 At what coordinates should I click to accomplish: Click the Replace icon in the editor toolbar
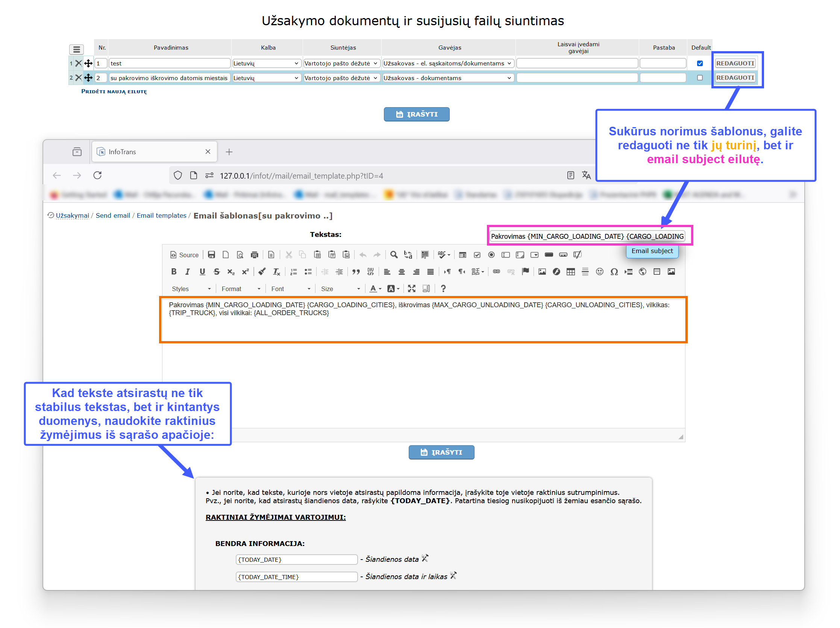click(x=408, y=255)
